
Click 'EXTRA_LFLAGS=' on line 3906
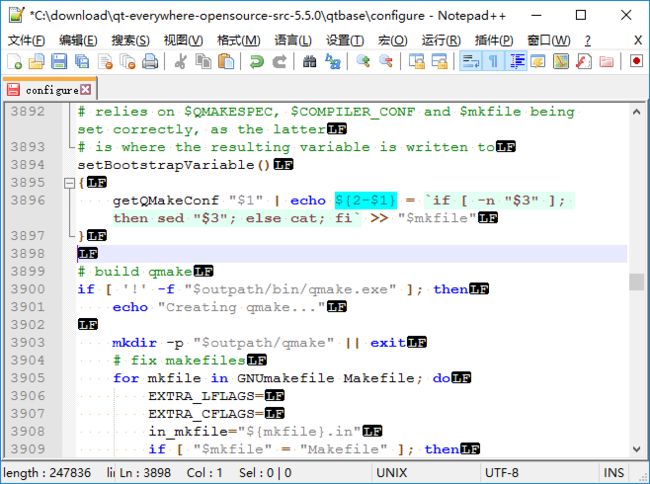pyautogui.click(x=206, y=396)
